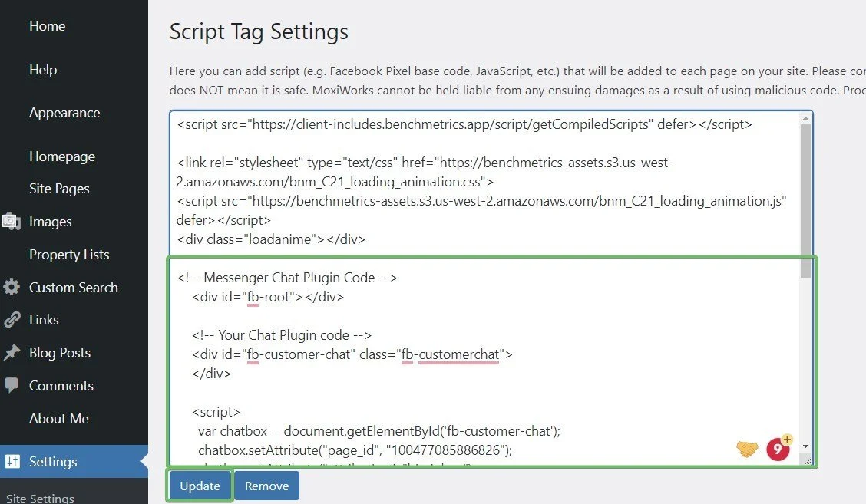This screenshot has width=866, height=504.
Task: Click the textarea scroll up arrow
Action: pyautogui.click(x=806, y=118)
